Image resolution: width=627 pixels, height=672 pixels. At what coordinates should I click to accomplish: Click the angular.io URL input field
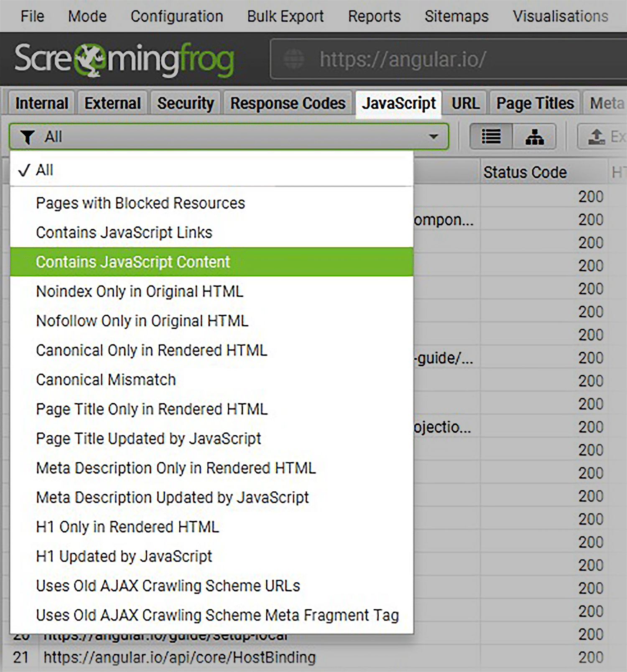pyautogui.click(x=449, y=59)
